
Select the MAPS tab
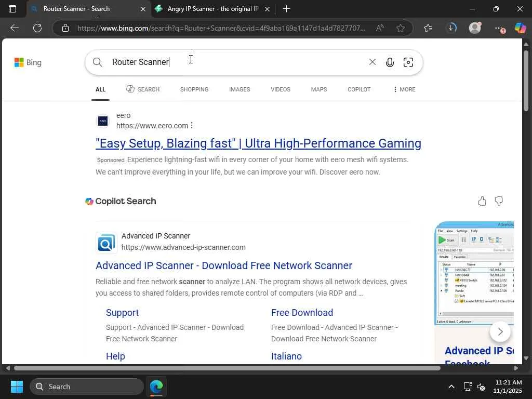(x=319, y=89)
